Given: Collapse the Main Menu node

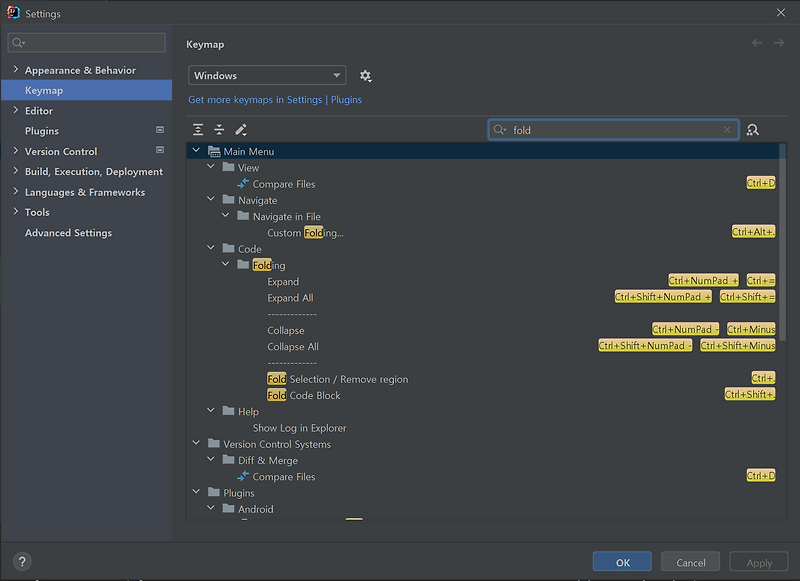Looking at the screenshot, I should tap(196, 150).
